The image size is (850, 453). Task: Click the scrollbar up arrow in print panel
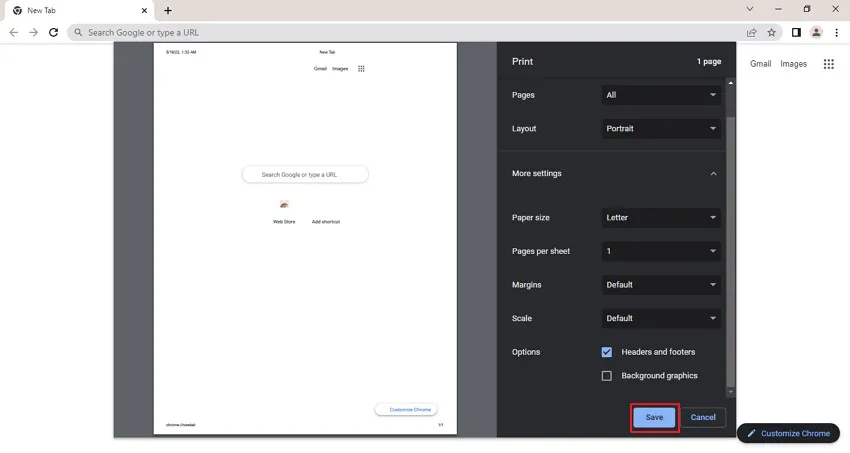[x=731, y=83]
